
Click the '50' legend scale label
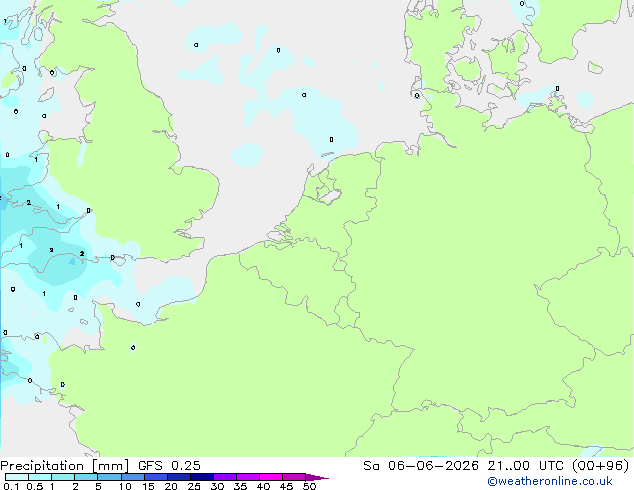click(x=309, y=486)
